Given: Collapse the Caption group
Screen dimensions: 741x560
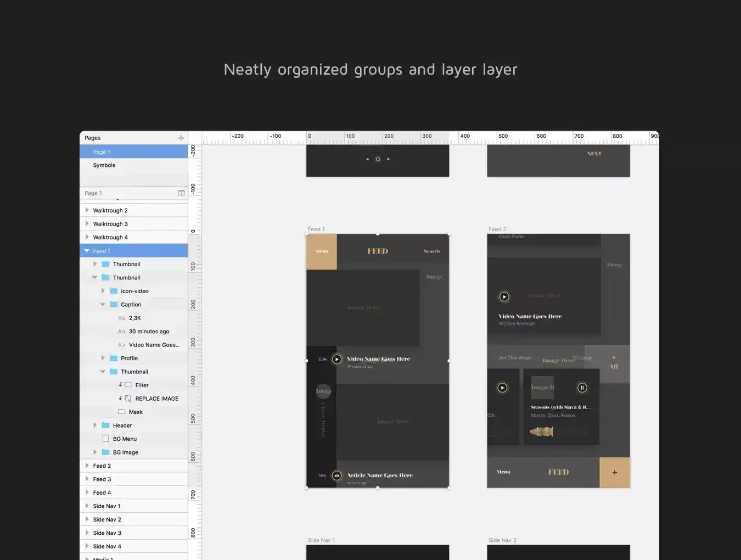Looking at the screenshot, I should click(103, 305).
